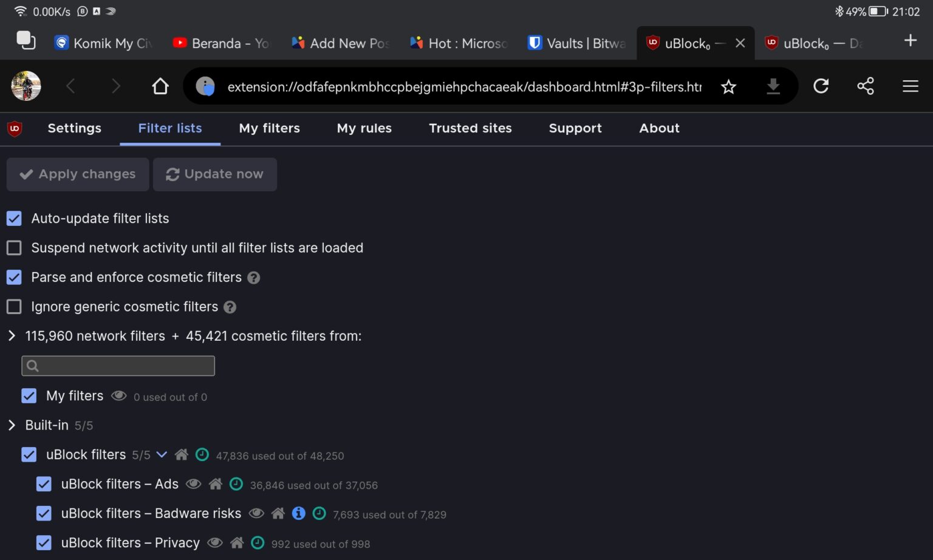This screenshot has width=933, height=560.
Task: Click the clock update icon for uBlock filters – Privacy
Action: coord(258,542)
